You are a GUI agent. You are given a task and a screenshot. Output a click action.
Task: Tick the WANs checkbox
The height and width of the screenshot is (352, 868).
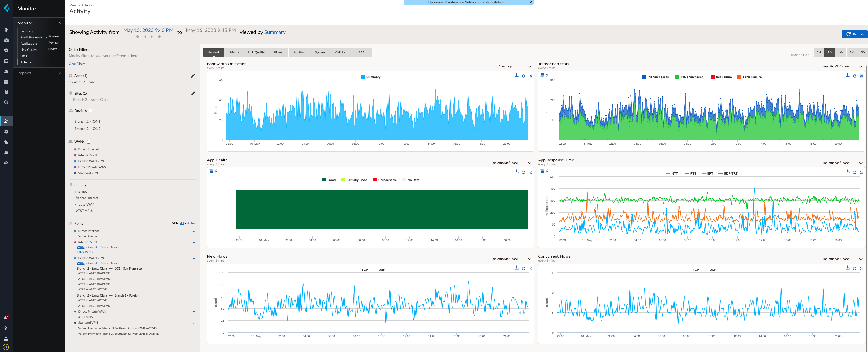click(x=89, y=142)
